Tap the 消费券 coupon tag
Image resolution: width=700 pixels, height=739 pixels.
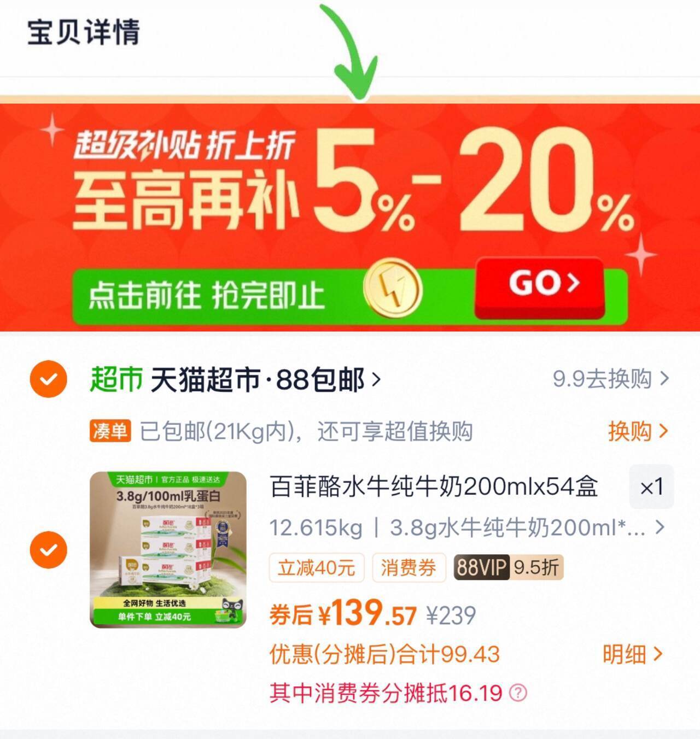pyautogui.click(x=409, y=568)
